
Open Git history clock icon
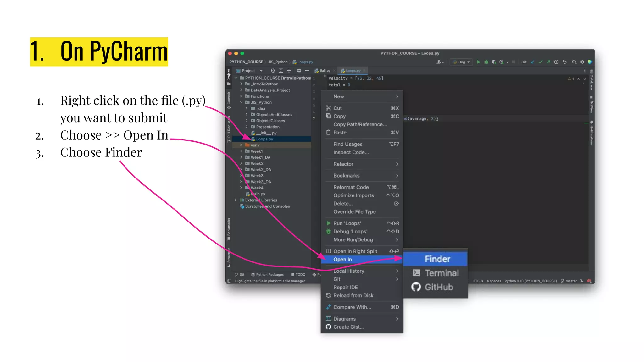pos(556,62)
